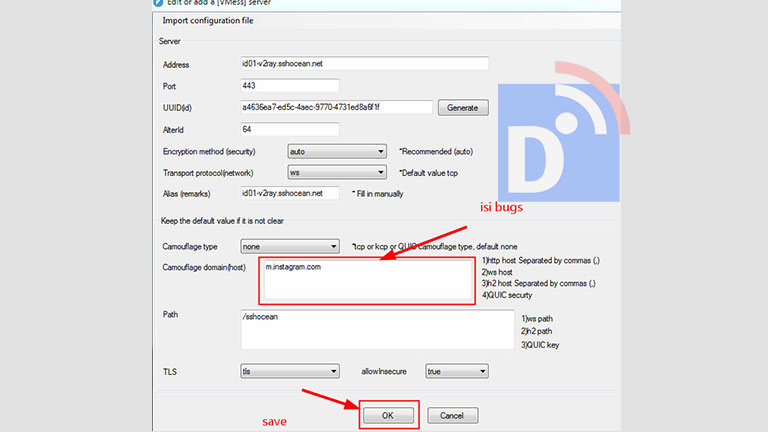Click the Path text box containing /sshocean

[375, 328]
